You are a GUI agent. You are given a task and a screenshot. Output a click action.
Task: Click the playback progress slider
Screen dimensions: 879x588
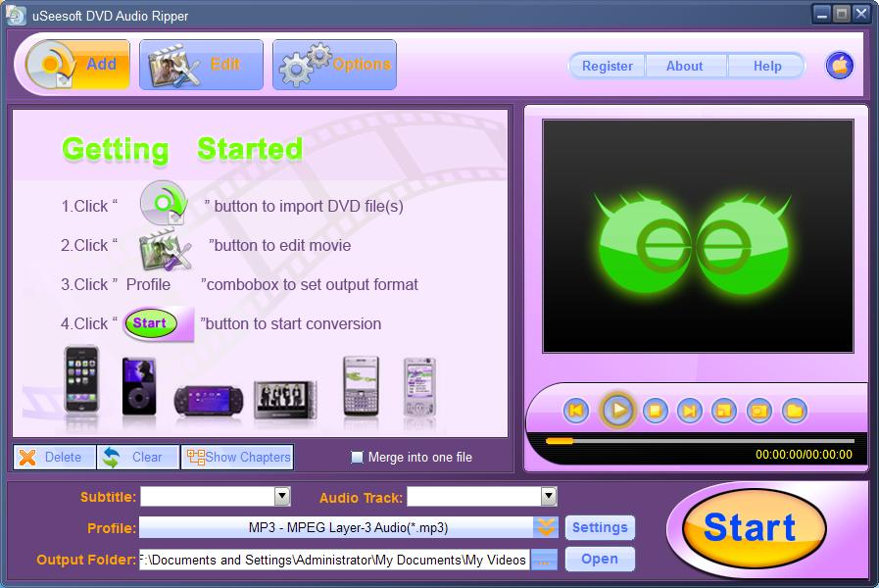700,441
